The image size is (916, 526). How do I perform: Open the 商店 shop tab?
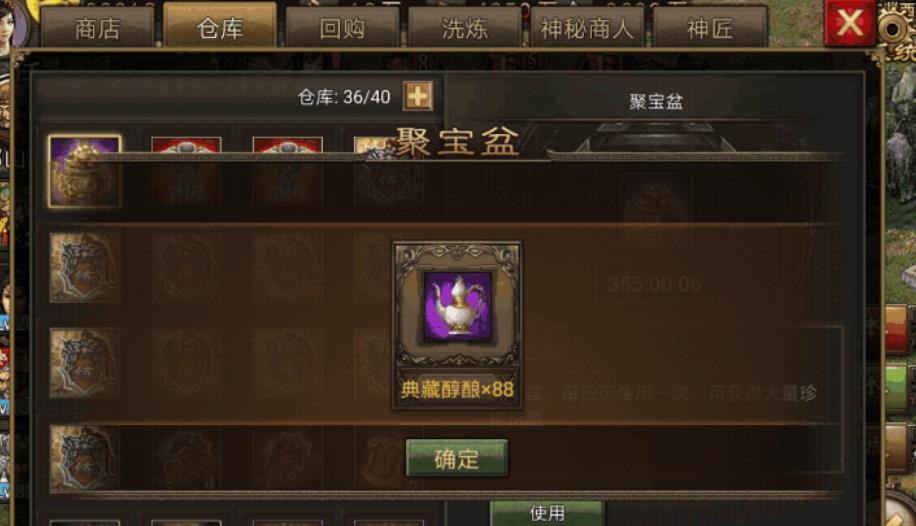coord(97,27)
